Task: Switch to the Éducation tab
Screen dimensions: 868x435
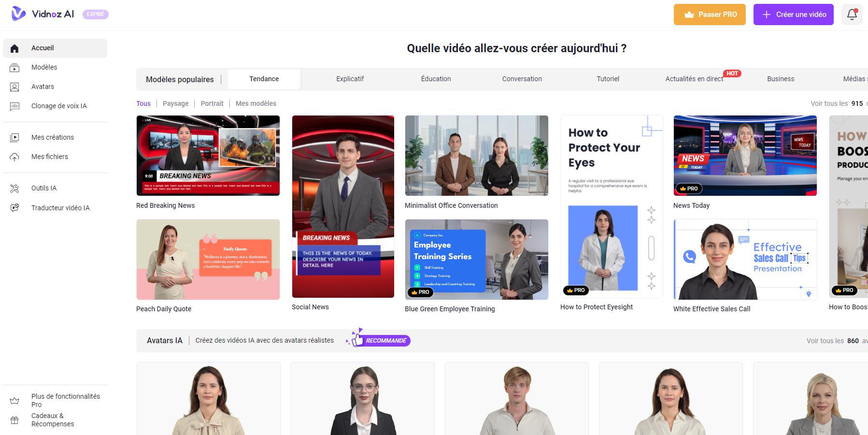Action: pyautogui.click(x=436, y=79)
